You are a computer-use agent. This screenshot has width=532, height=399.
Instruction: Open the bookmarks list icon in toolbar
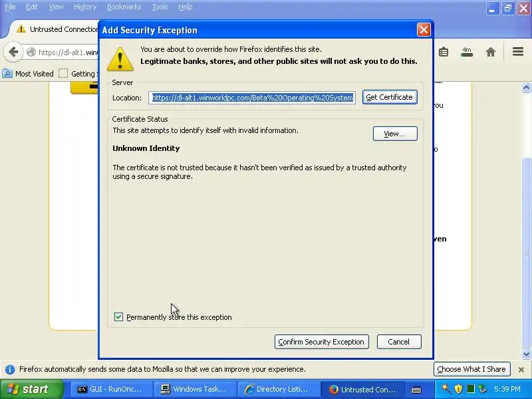pos(444,52)
